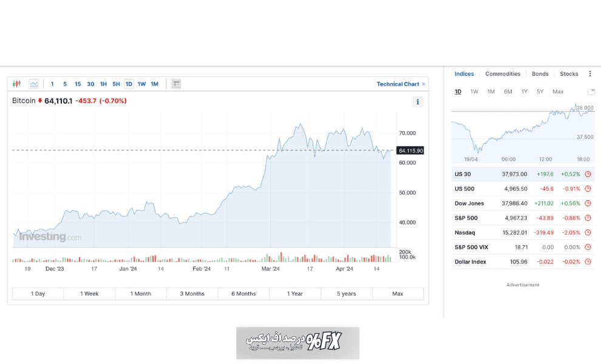
Task: Select the 1D chart interval
Action: tap(129, 84)
